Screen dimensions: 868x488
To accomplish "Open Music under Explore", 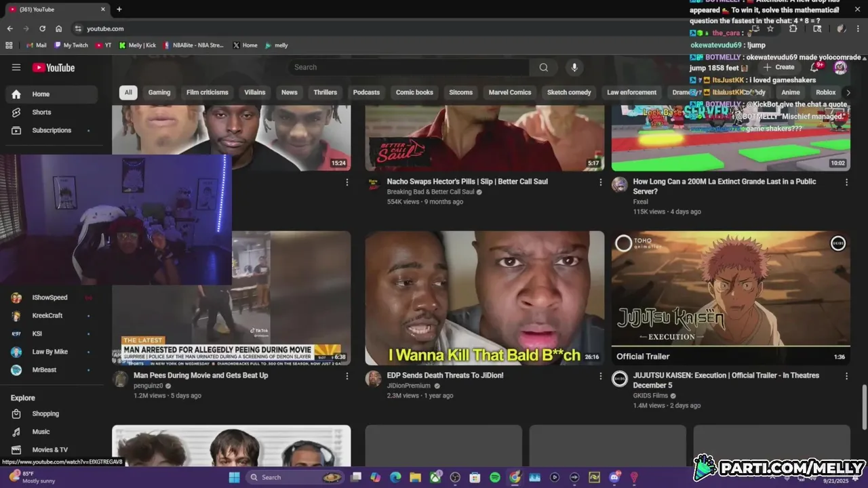I will pyautogui.click(x=51, y=432).
